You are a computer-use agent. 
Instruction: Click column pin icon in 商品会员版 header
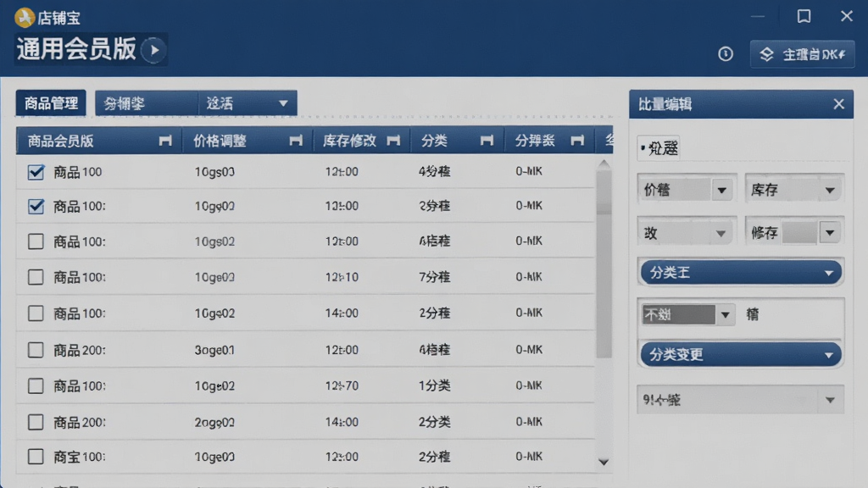[x=165, y=141]
